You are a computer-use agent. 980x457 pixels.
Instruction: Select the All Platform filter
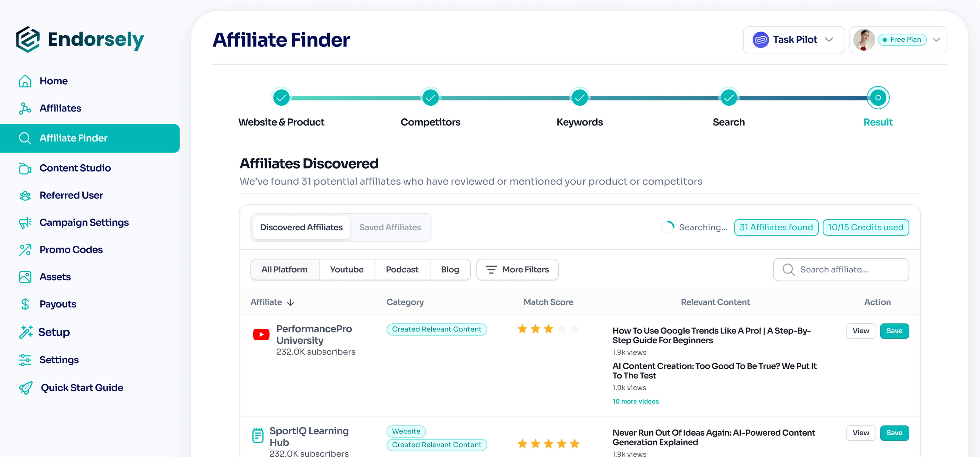[284, 270]
